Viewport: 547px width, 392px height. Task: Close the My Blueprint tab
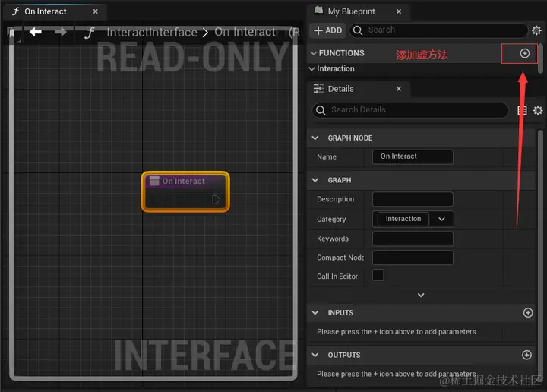[x=399, y=11]
